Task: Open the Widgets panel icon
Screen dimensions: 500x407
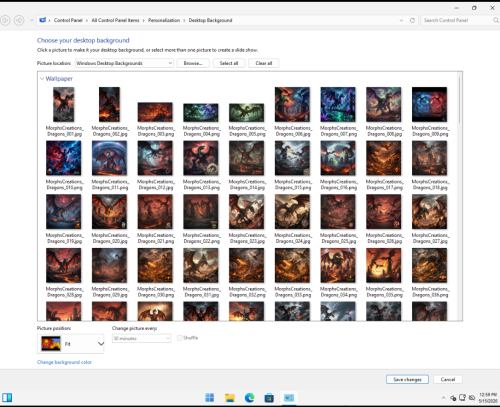Action: pos(7,397)
